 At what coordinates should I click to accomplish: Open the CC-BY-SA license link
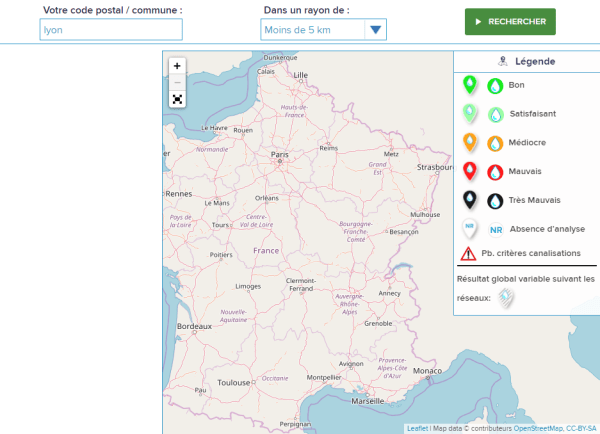click(581, 428)
